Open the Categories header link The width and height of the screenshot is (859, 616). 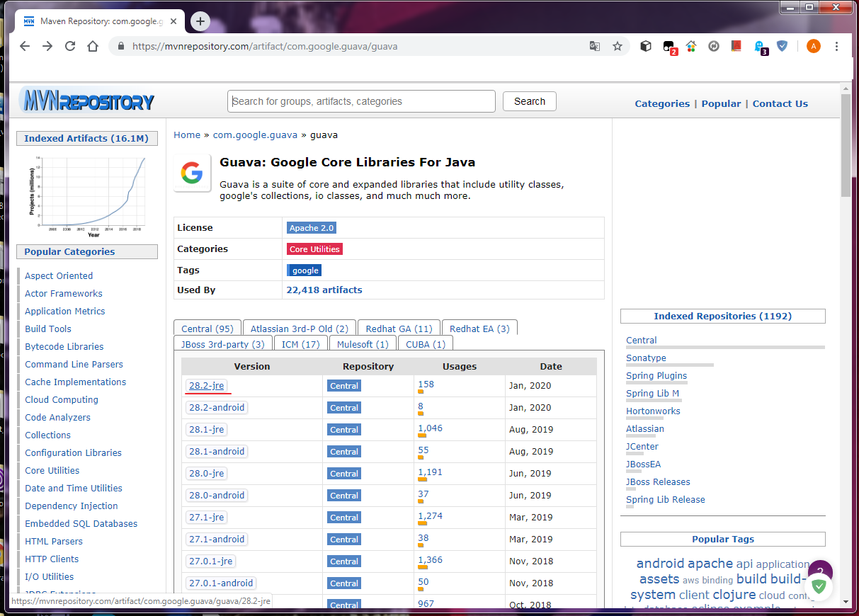(x=662, y=103)
